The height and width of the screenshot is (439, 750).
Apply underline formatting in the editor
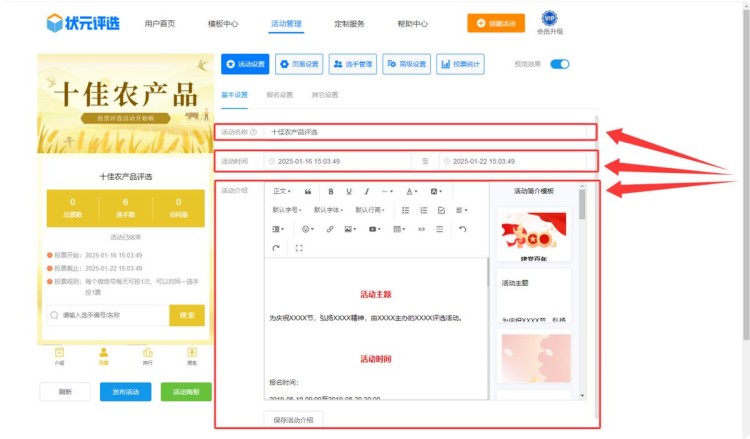(x=349, y=191)
